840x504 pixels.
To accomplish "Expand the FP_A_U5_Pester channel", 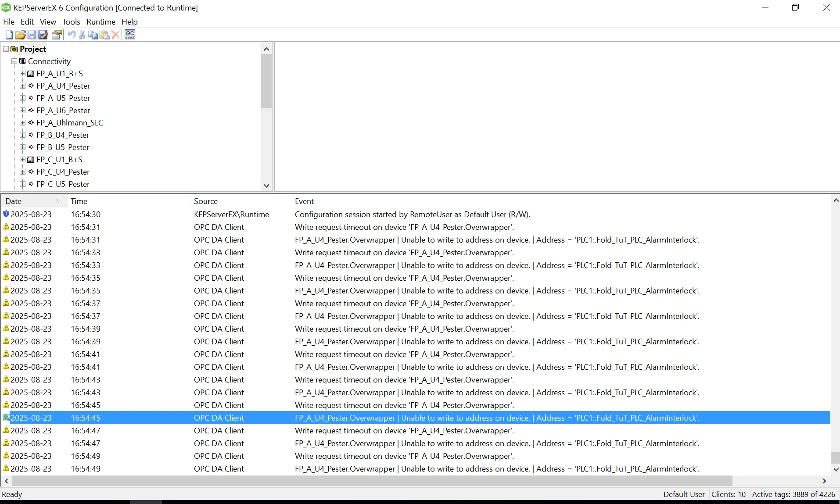I will click(22, 98).
